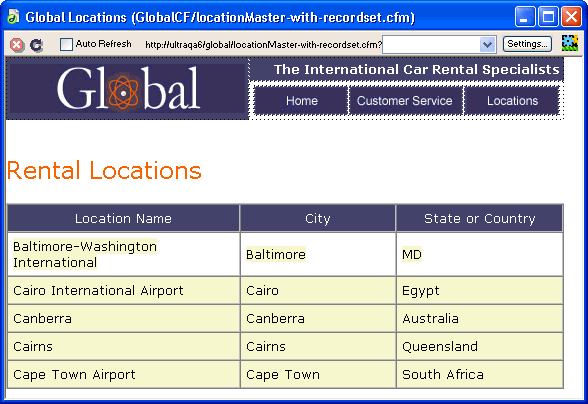
Task: Click the Cape Town Airport entry
Action: coord(74,375)
